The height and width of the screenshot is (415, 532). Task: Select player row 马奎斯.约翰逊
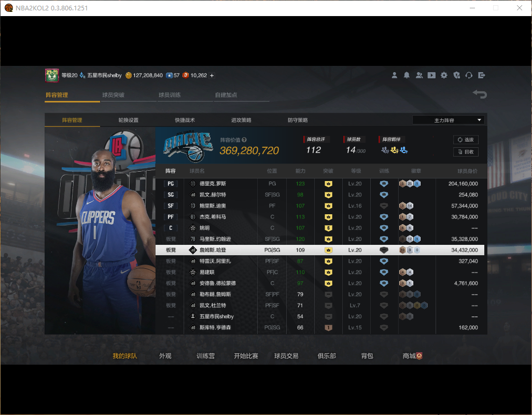(x=320, y=239)
